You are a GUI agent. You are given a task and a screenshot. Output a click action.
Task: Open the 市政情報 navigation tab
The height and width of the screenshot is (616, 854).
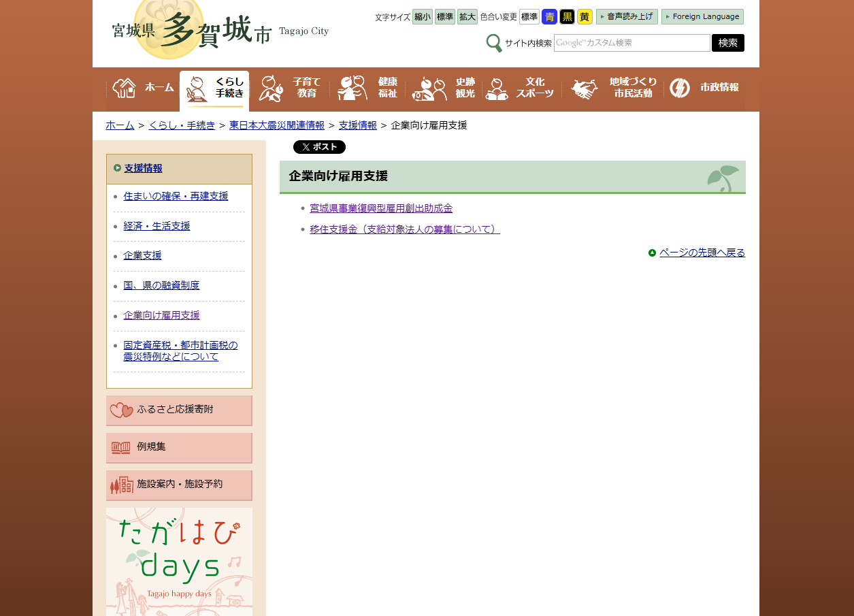pyautogui.click(x=704, y=88)
